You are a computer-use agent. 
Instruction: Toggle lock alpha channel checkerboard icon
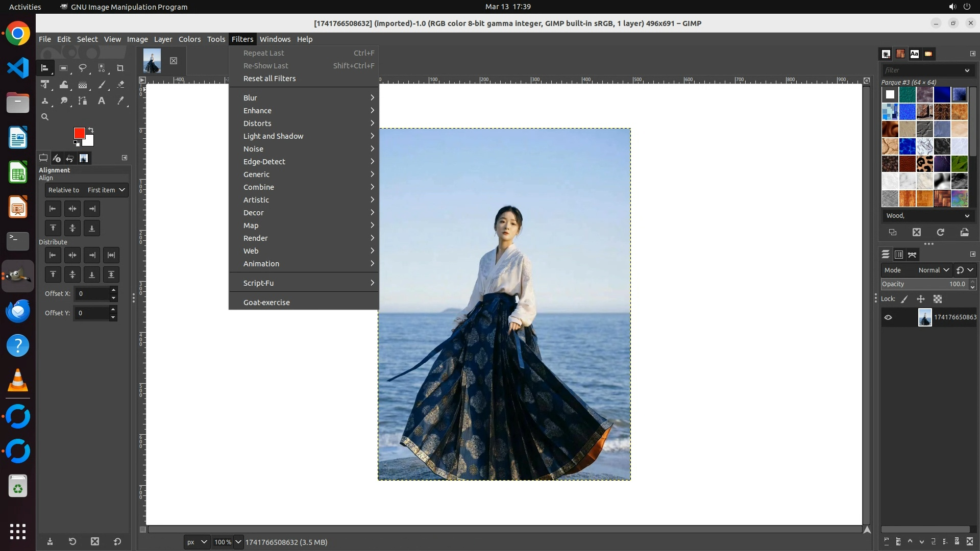(938, 299)
